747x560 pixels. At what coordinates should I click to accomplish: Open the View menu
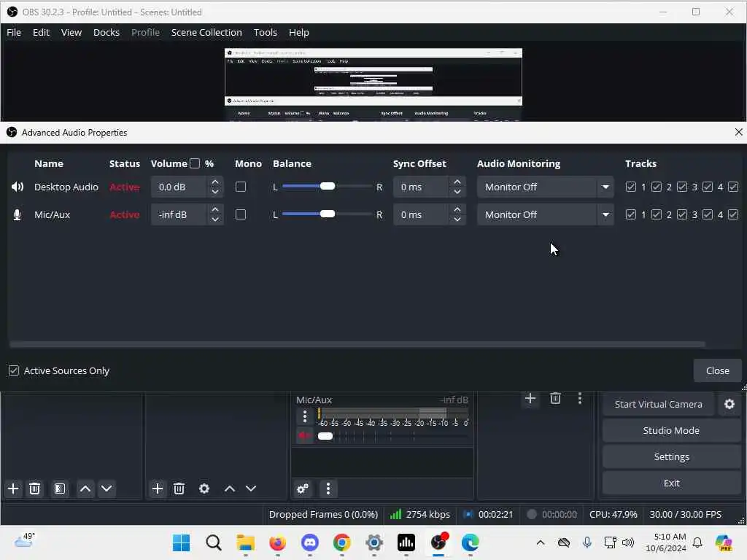[71, 32]
